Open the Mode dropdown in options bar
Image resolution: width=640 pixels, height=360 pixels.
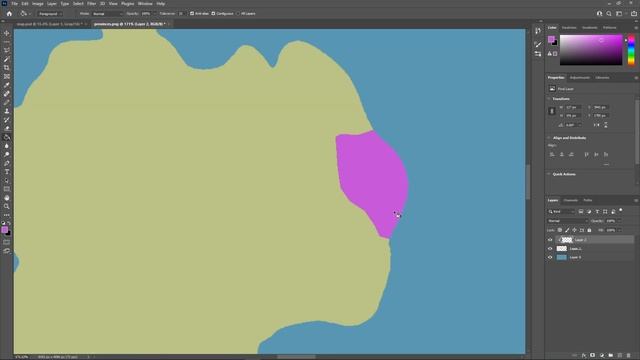coord(107,13)
